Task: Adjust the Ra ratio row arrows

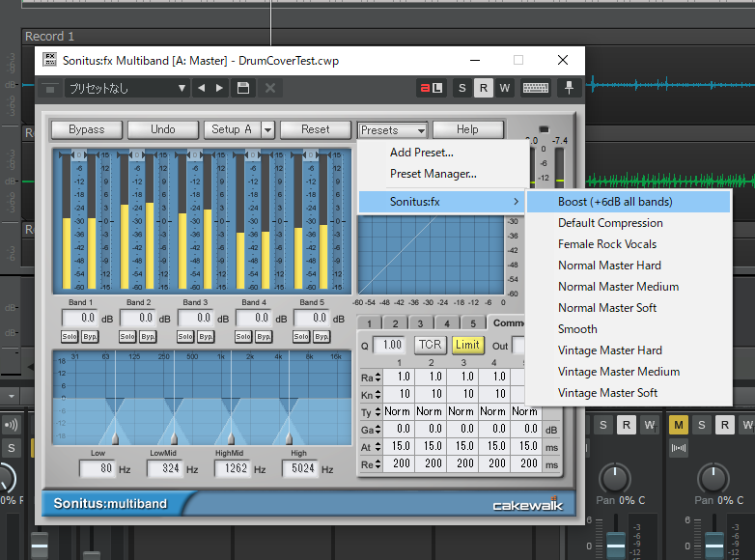Action: click(377, 377)
